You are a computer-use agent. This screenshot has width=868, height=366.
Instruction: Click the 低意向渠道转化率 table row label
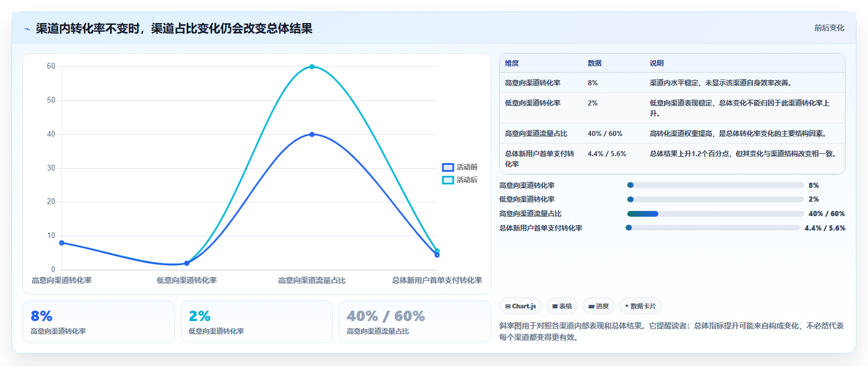point(533,103)
